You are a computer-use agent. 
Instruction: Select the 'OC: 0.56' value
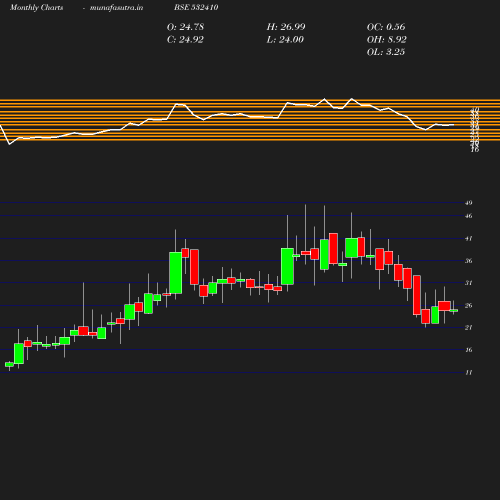point(386,27)
